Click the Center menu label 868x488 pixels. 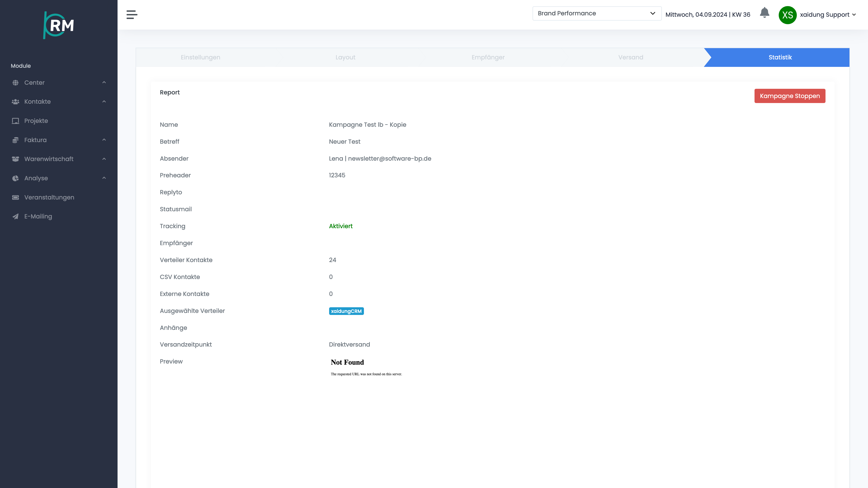34,82
